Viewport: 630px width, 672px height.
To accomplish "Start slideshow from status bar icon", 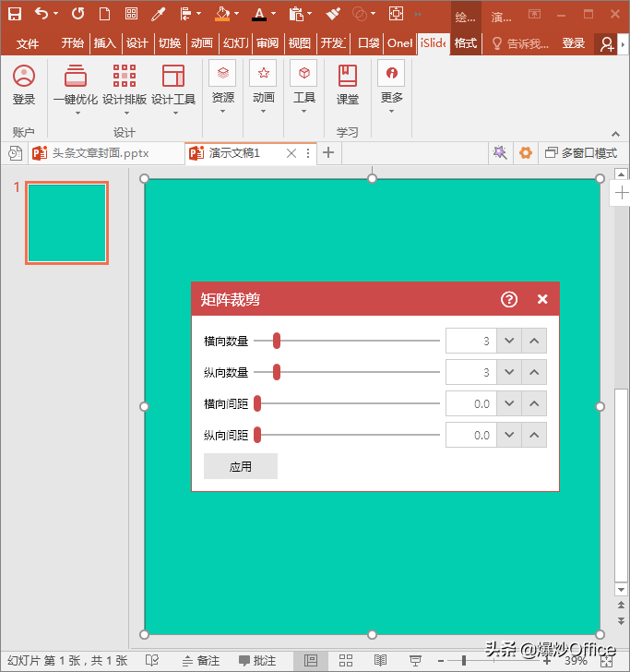I will pyautogui.click(x=415, y=660).
